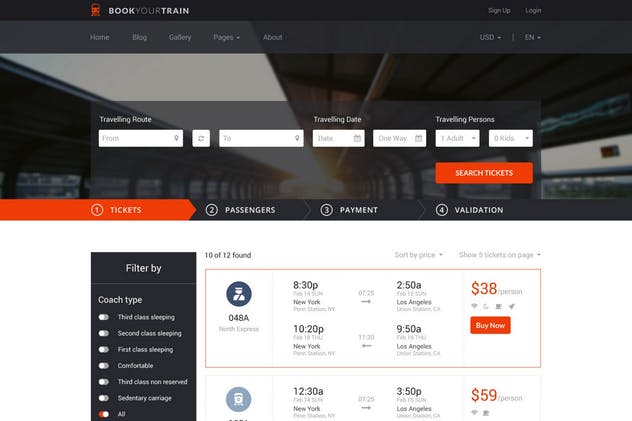Screen dimensions: 632x421
Task: Swap route with the exchange arrows icon
Action: [201, 138]
